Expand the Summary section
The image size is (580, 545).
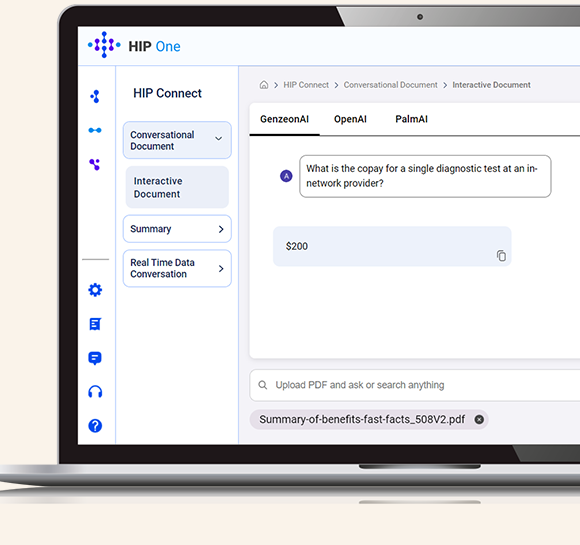click(177, 229)
